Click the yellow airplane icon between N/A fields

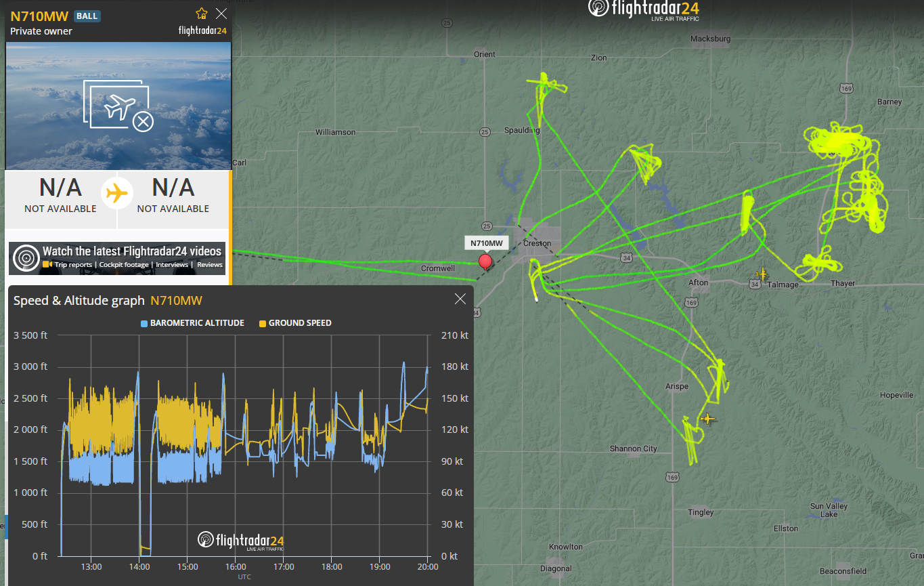pos(117,193)
